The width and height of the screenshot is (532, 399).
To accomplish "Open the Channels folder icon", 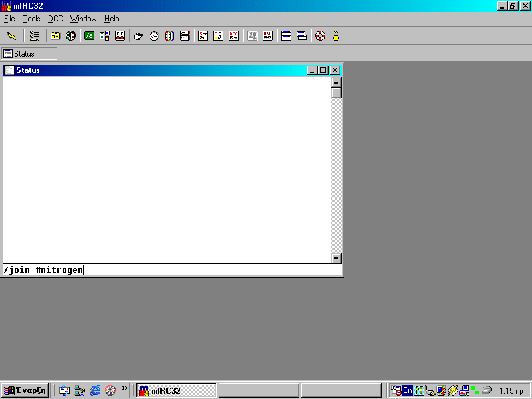I will pyautogui.click(x=56, y=36).
